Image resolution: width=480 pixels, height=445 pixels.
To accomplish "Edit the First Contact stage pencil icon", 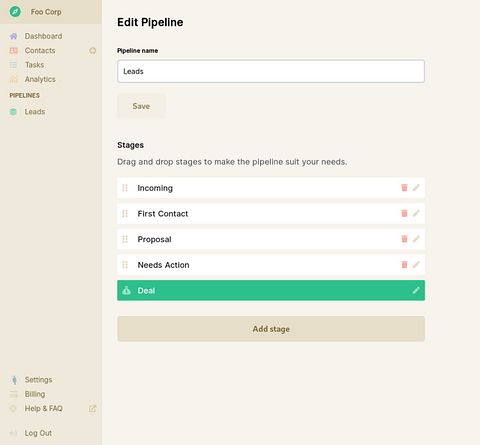I will [416, 213].
